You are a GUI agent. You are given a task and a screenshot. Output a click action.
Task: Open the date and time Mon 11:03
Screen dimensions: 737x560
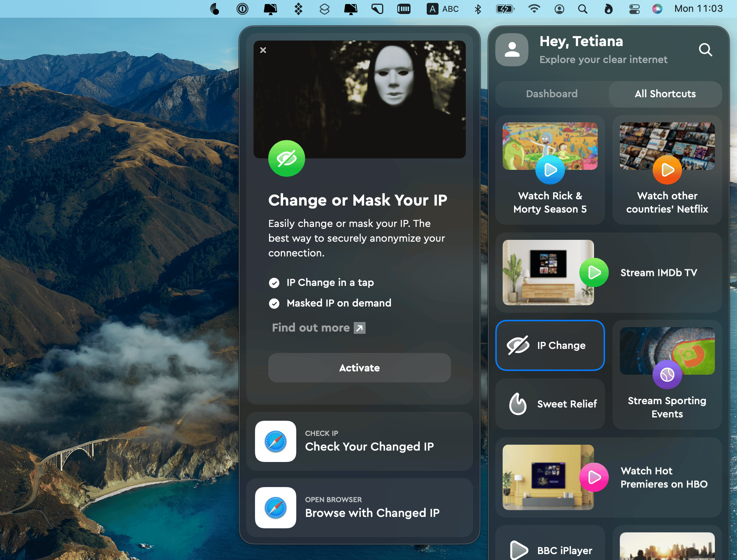click(698, 9)
